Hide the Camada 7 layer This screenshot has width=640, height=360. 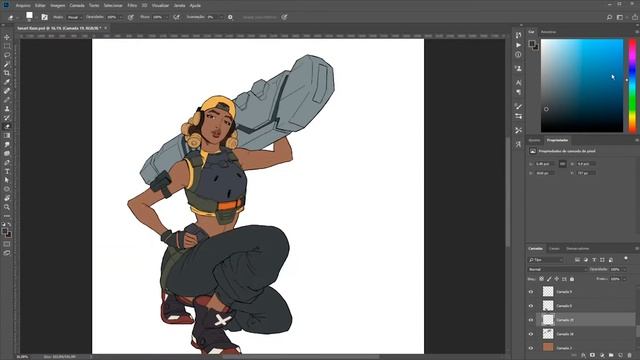click(x=531, y=348)
